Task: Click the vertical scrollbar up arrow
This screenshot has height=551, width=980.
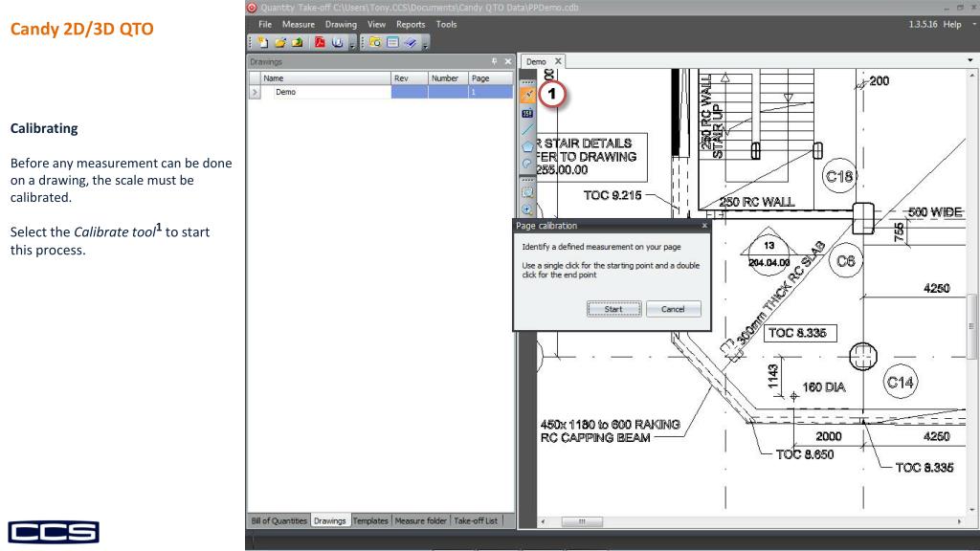Action: click(x=971, y=75)
